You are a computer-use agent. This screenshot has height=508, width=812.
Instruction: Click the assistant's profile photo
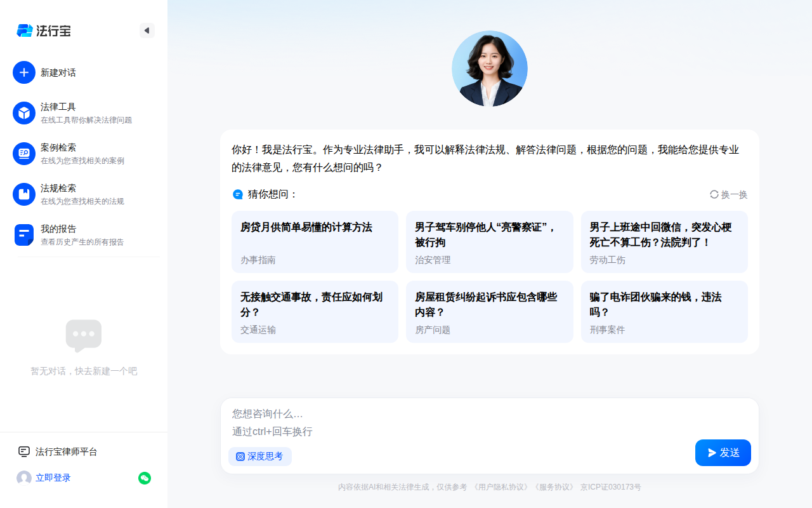(x=490, y=69)
